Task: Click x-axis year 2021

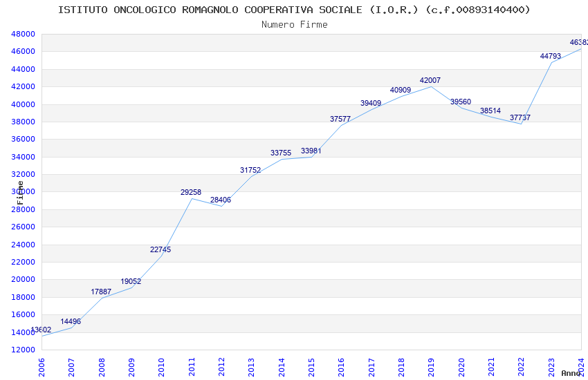Action: (x=491, y=368)
